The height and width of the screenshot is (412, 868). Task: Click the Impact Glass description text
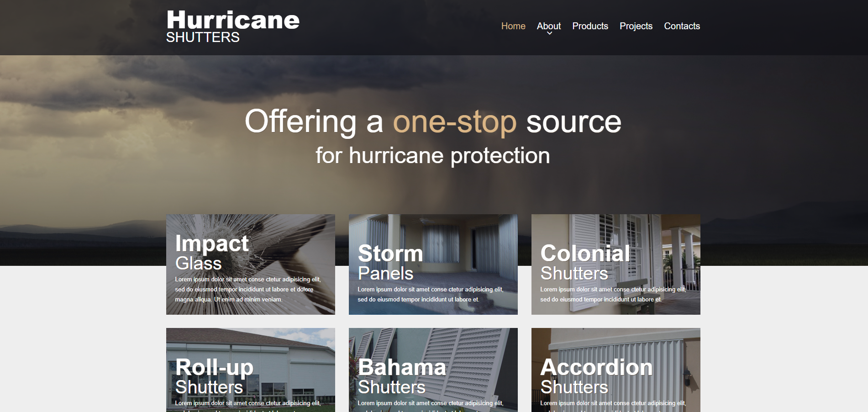[x=248, y=290]
